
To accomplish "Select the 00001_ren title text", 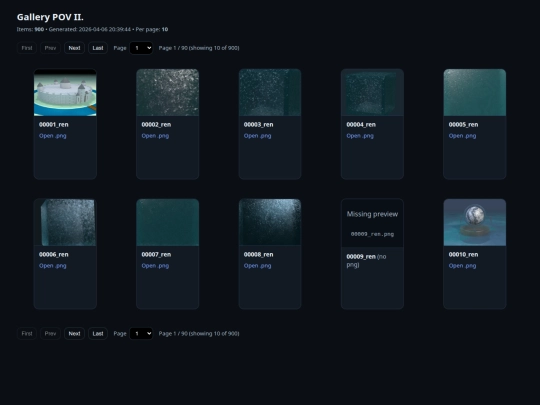I will coord(54,125).
